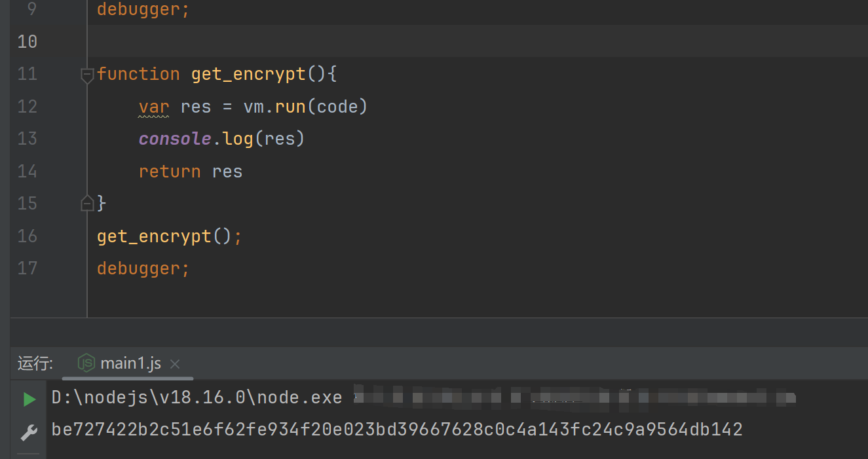Click 'console' keyword on line 13
868x459 pixels.
tap(175, 139)
